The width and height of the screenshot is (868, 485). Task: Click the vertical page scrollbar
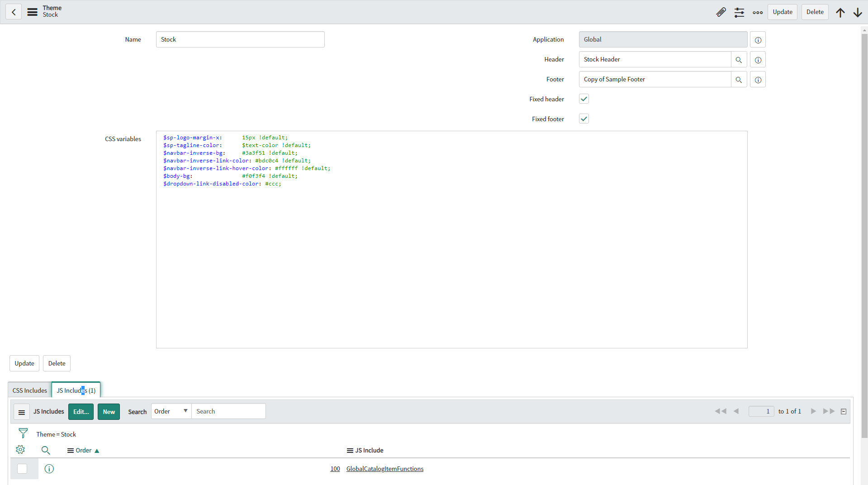click(x=864, y=235)
